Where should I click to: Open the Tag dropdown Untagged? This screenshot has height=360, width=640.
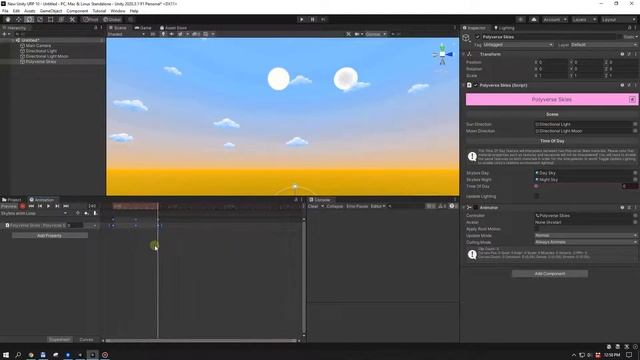click(x=518, y=44)
